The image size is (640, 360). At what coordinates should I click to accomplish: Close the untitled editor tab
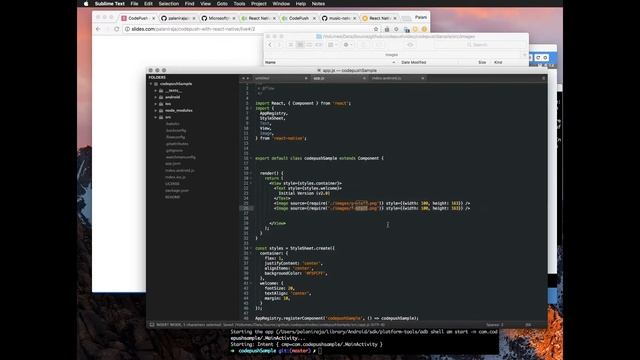[x=306, y=78]
